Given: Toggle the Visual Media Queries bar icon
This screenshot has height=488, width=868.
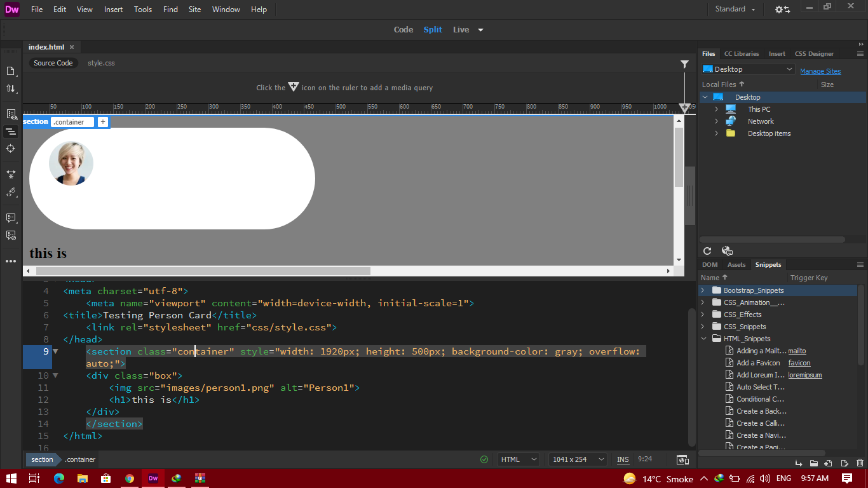Looking at the screenshot, I should (x=11, y=132).
